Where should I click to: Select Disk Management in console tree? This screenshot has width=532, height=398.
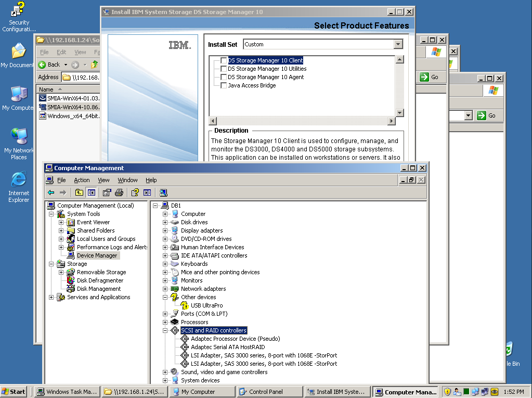point(98,289)
